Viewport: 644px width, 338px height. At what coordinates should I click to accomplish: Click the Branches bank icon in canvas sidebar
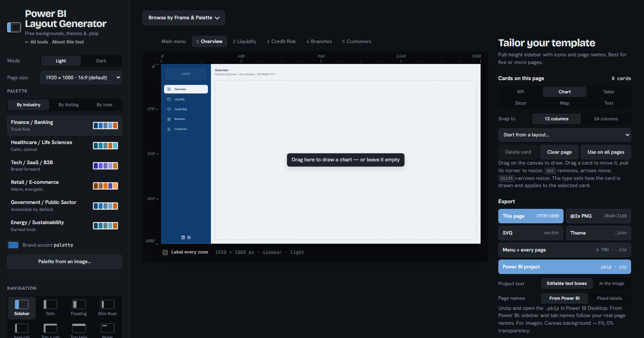(169, 119)
